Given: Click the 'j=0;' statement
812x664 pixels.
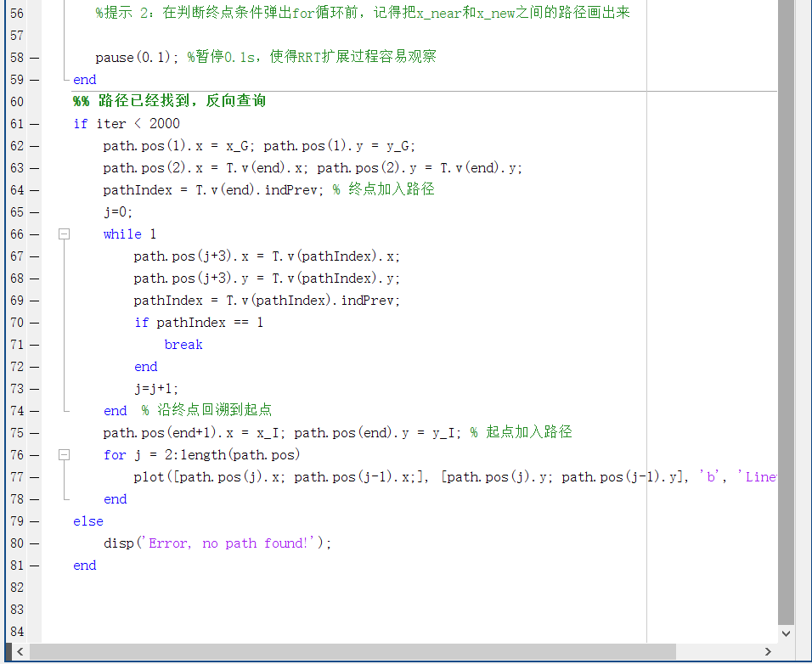Looking at the screenshot, I should (x=118, y=212).
